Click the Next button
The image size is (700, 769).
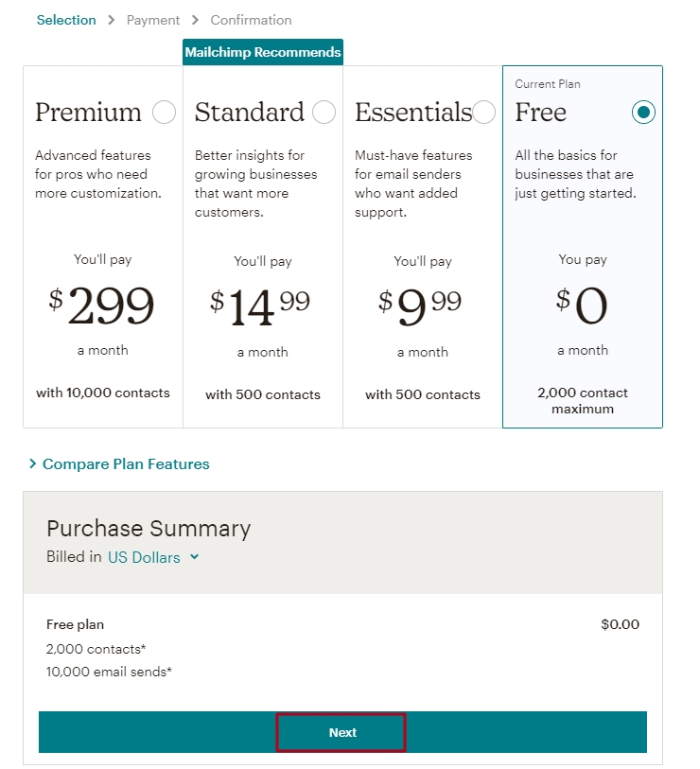(342, 732)
